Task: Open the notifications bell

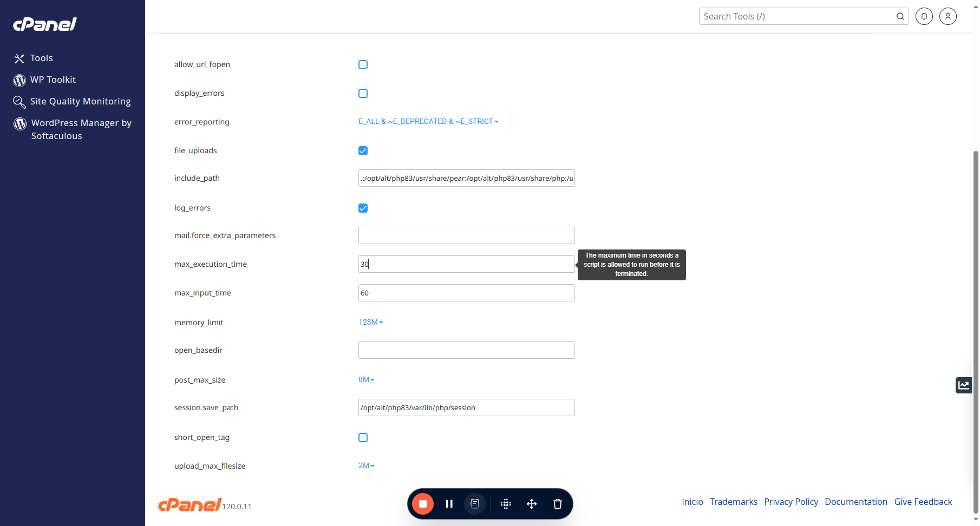Action: (924, 16)
